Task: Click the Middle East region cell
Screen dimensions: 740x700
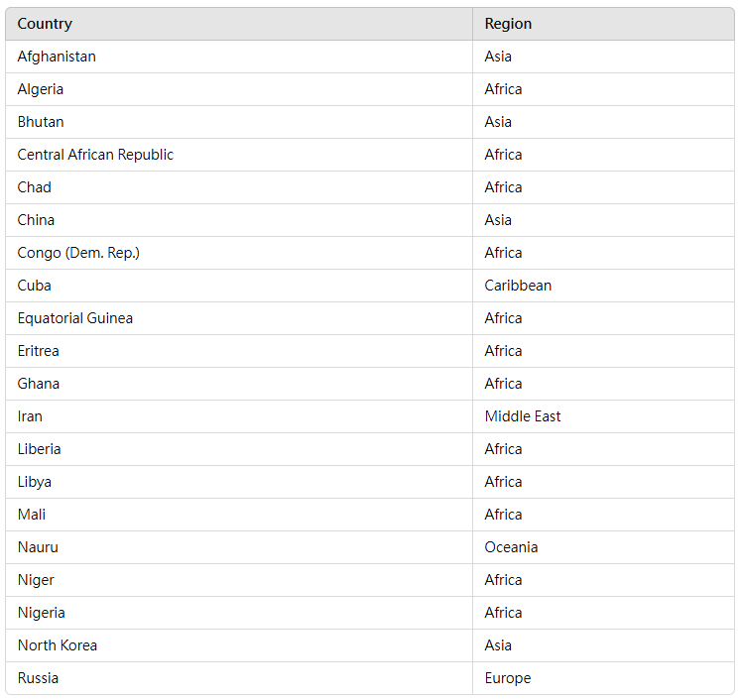Action: pos(523,416)
